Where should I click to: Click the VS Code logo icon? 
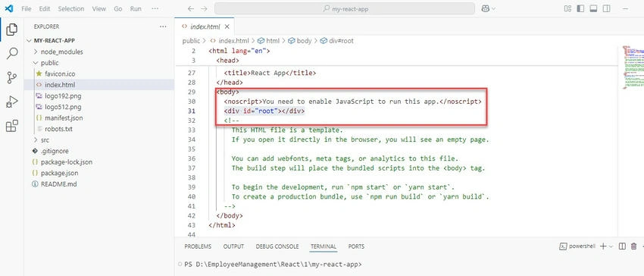(x=9, y=8)
